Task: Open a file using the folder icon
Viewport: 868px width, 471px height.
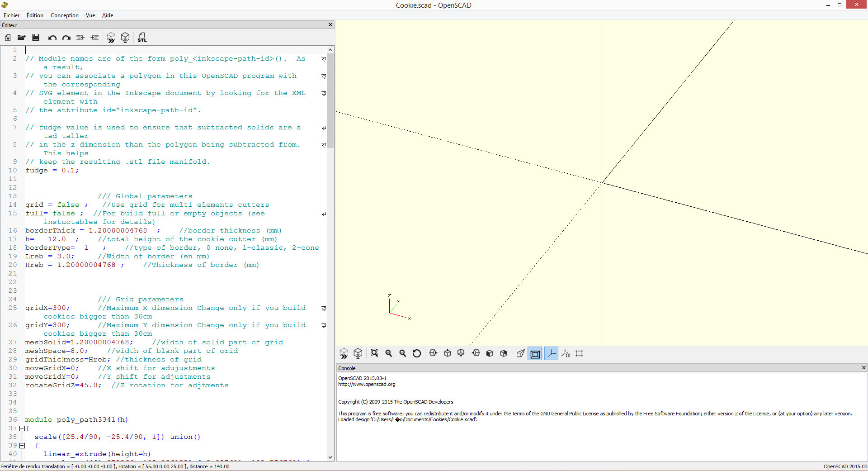Action: (21, 38)
